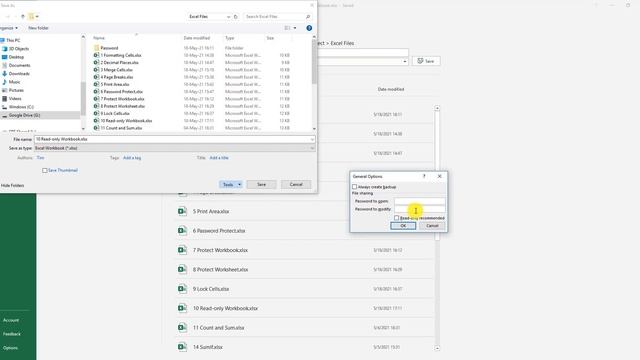Open the Password folder in file list
Image resolution: width=640 pixels, height=360 pixels.
pyautogui.click(x=109, y=48)
